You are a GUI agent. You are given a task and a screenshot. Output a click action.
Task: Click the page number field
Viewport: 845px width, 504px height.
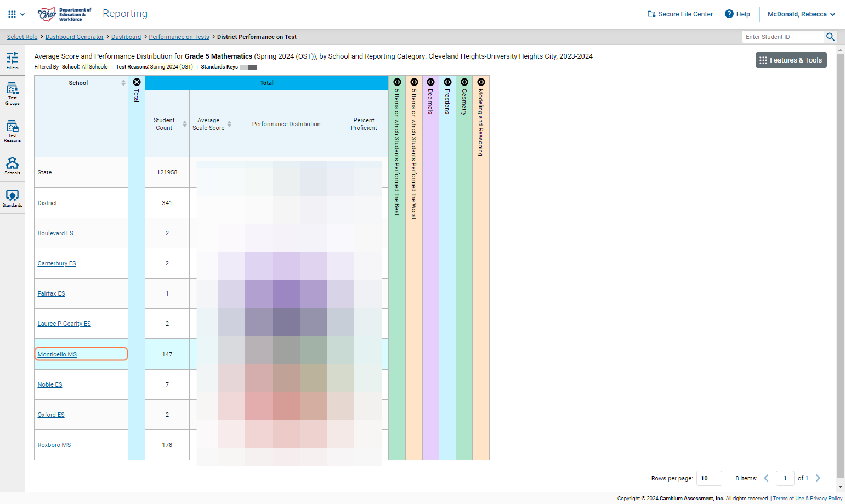click(785, 478)
